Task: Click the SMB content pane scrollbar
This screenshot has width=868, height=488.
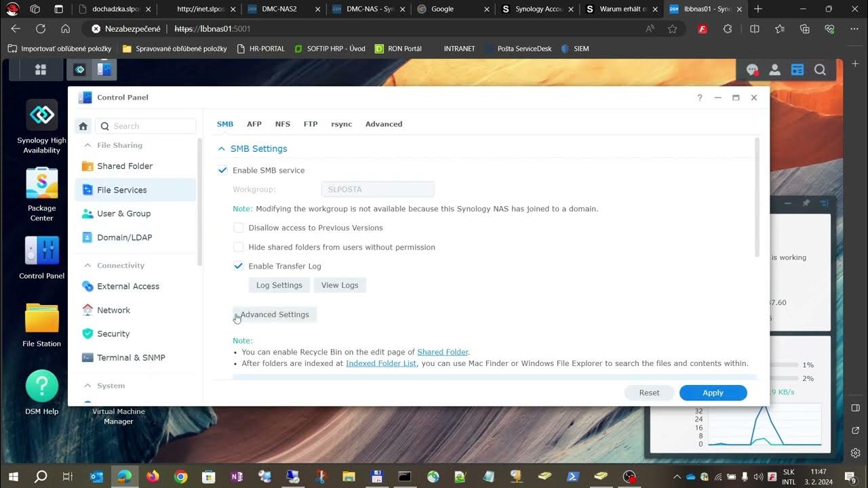Action: coord(757,197)
